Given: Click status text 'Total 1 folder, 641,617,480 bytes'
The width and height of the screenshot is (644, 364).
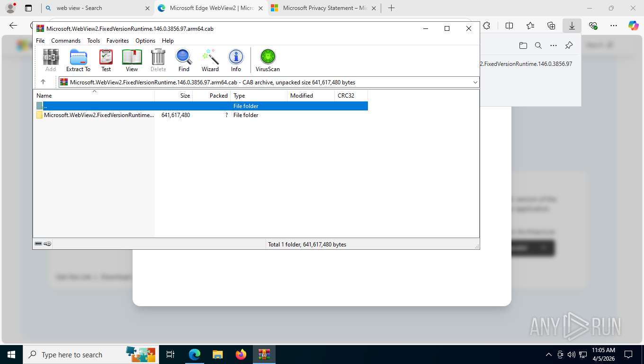Looking at the screenshot, I should click(307, 245).
